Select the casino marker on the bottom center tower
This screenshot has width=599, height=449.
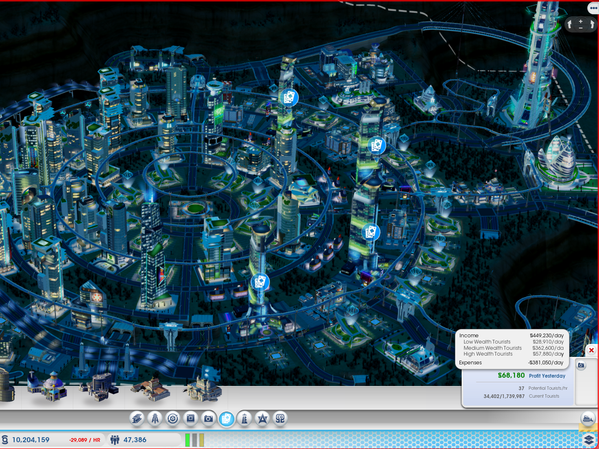point(260,282)
